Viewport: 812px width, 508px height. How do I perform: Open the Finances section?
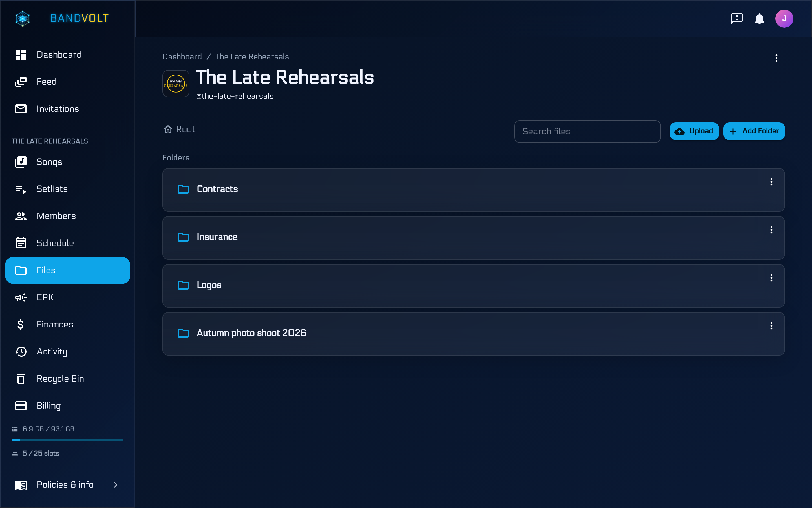67,324
